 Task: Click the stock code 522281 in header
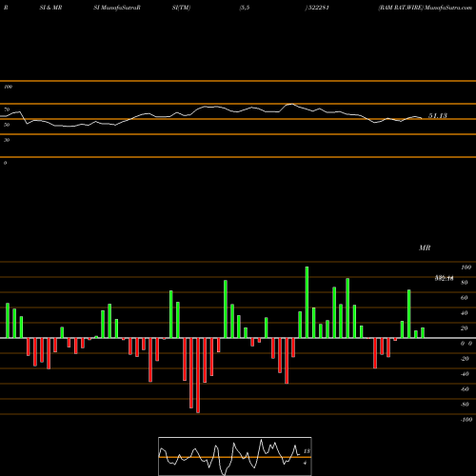[318, 8]
